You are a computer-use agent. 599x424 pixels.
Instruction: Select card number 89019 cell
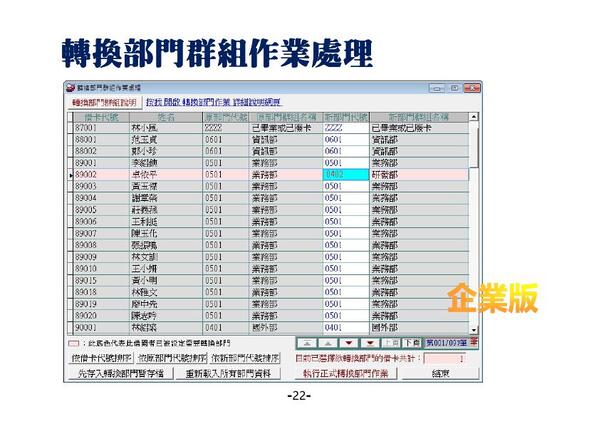[x=101, y=304]
